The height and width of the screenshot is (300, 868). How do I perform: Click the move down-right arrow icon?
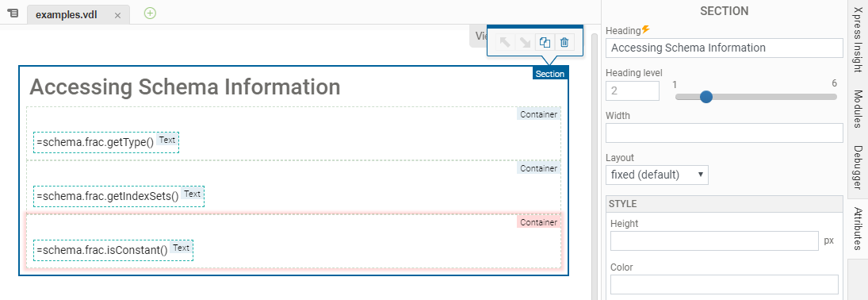(x=525, y=42)
